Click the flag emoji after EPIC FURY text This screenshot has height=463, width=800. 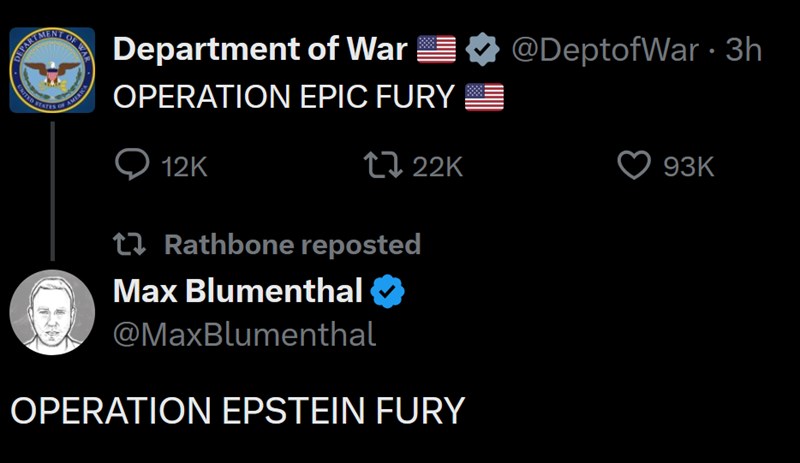coord(484,97)
